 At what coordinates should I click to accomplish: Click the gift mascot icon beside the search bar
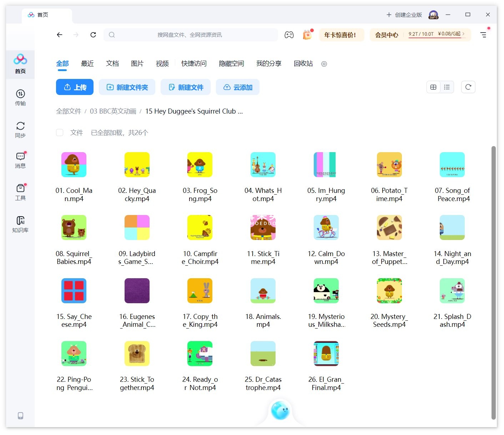pyautogui.click(x=307, y=35)
